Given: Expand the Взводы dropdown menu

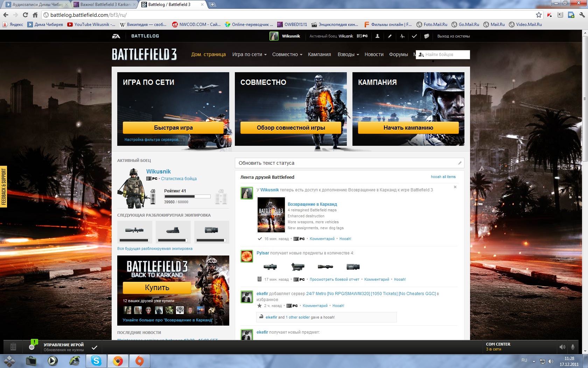Looking at the screenshot, I should click(x=348, y=54).
